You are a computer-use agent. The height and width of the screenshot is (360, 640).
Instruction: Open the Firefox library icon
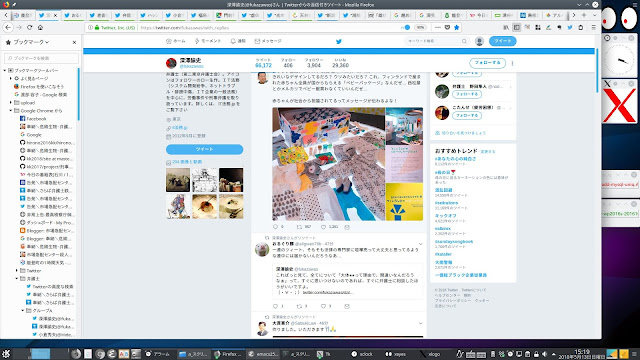click(506, 27)
